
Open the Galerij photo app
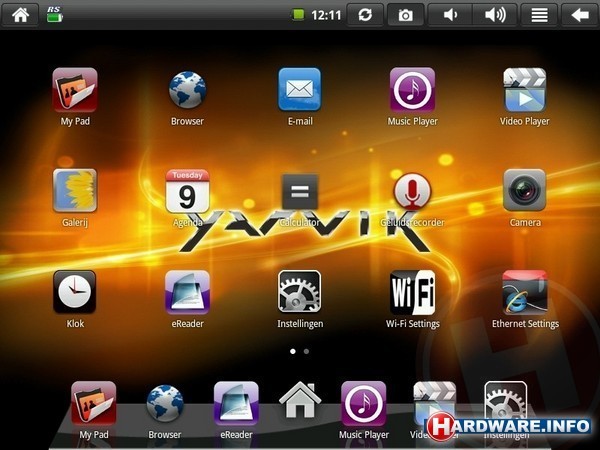[x=75, y=191]
